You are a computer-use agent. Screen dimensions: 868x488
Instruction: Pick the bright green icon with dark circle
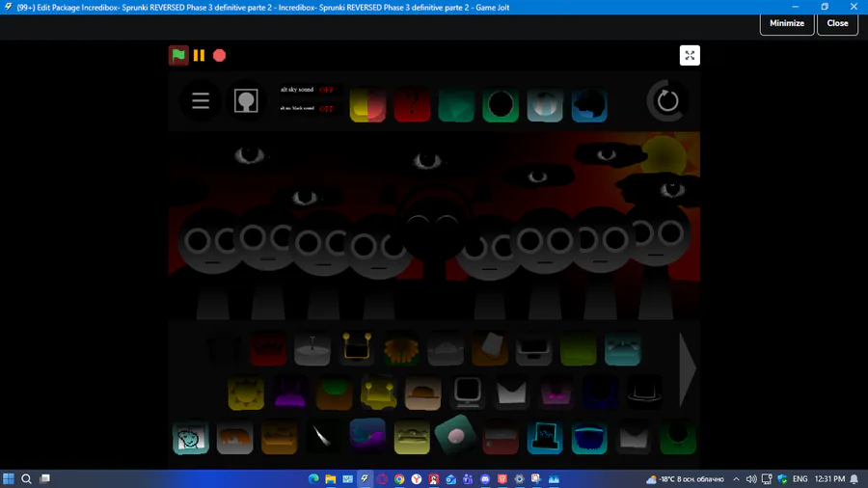point(678,437)
